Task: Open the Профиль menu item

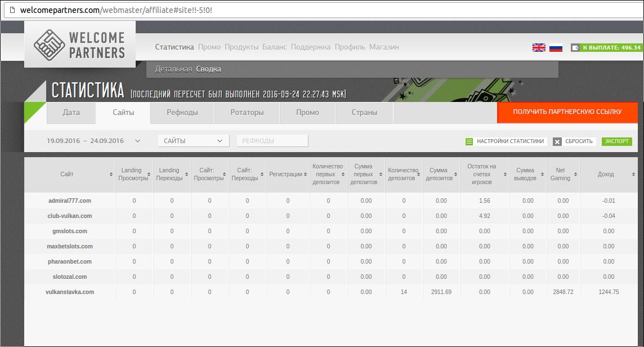Action: [350, 47]
